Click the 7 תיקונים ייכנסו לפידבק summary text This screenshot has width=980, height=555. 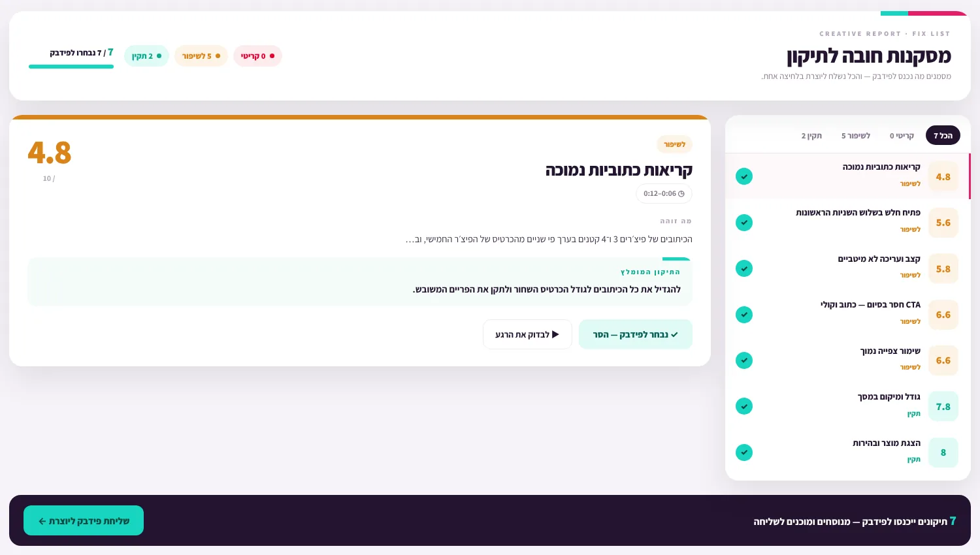point(855,521)
